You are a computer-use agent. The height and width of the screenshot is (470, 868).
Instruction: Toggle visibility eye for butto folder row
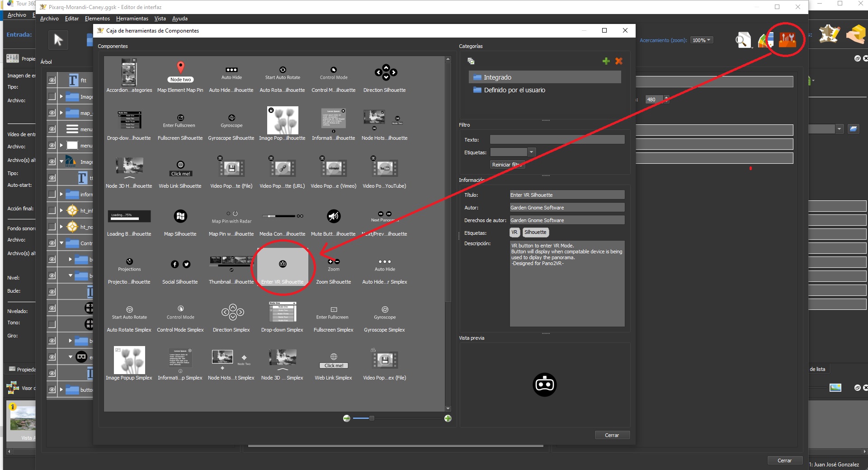pos(52,389)
